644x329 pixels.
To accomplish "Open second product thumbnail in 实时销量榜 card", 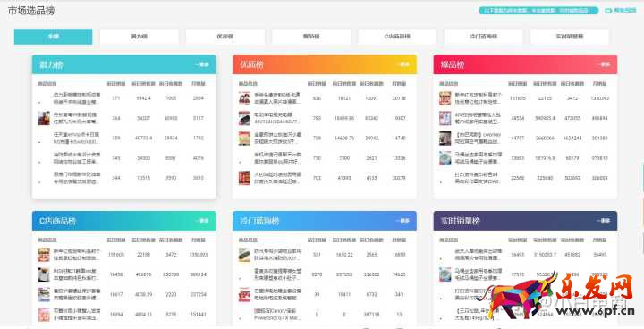I will 445,274.
